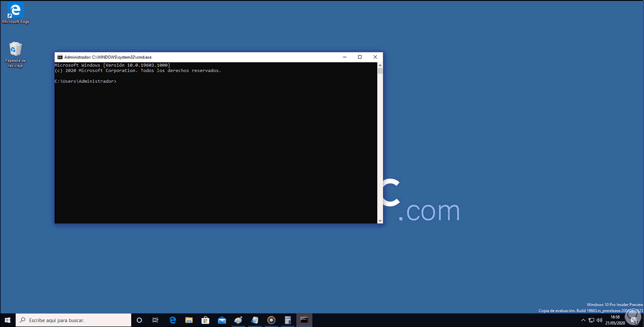Maximize the cmd.exe window
Viewport: 644px width, 327px height.
click(360, 57)
